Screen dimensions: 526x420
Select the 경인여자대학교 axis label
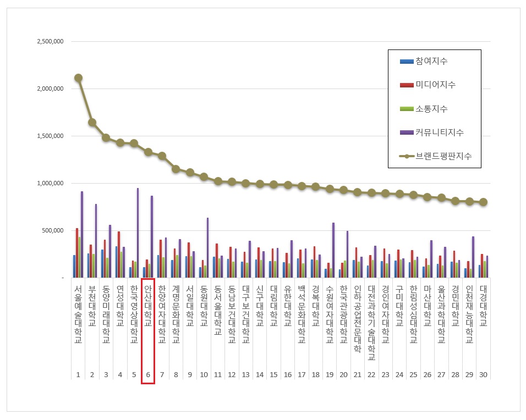coord(386,314)
